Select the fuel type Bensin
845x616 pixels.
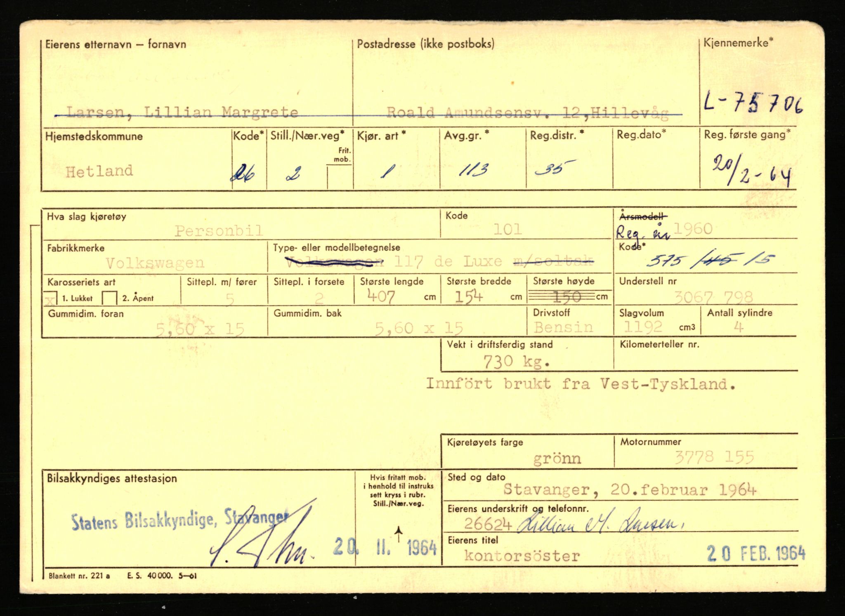pyautogui.click(x=564, y=327)
